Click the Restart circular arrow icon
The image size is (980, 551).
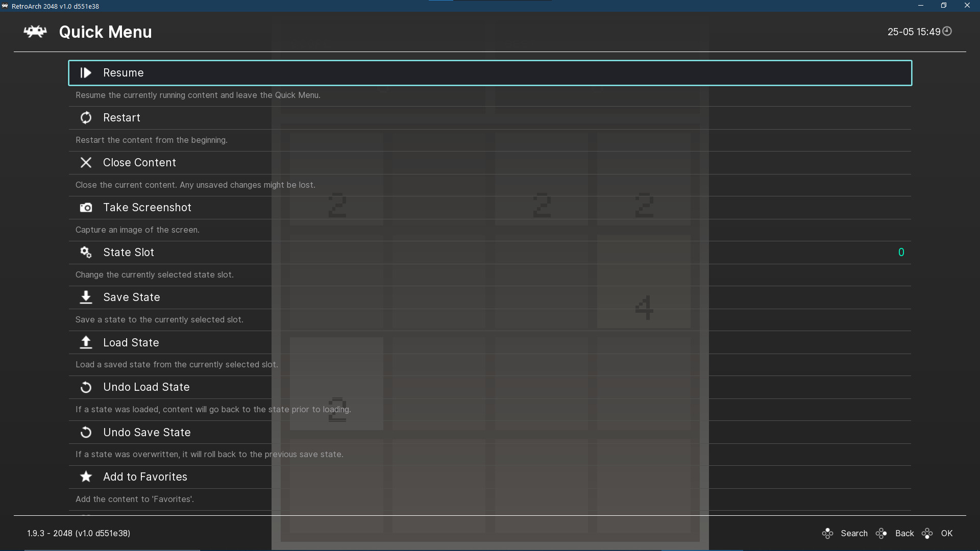[x=86, y=117]
